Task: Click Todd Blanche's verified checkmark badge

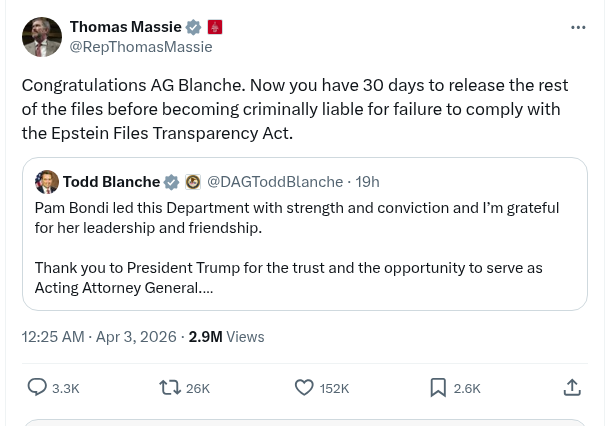Action: click(172, 182)
